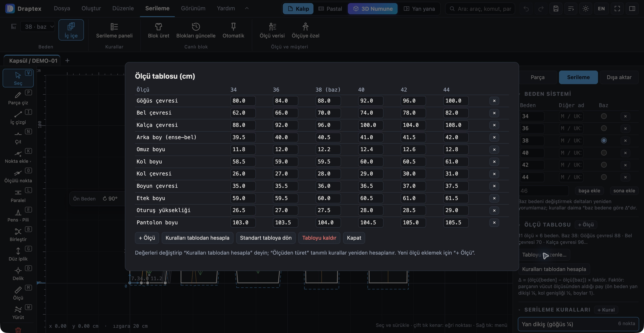Open the Görünüm menu
This screenshot has height=333, width=644.
pyautogui.click(x=193, y=8)
